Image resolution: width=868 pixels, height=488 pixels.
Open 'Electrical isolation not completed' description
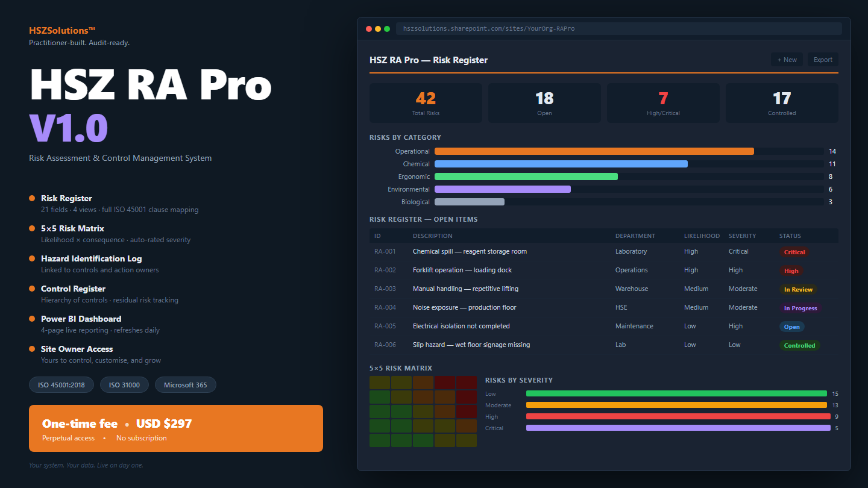(461, 327)
